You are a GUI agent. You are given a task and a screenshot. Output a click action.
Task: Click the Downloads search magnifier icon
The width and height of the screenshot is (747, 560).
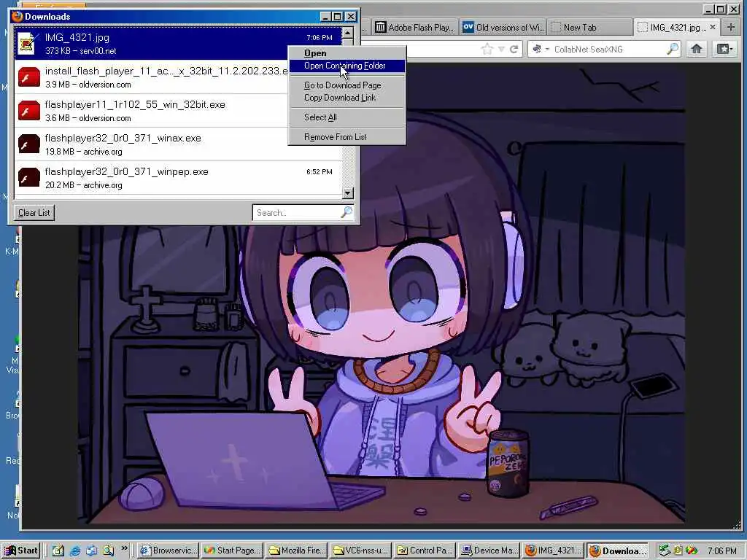click(x=347, y=212)
